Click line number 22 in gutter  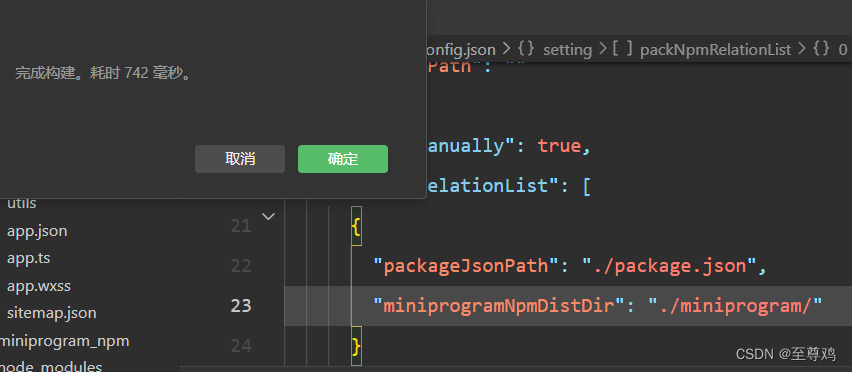(241, 266)
